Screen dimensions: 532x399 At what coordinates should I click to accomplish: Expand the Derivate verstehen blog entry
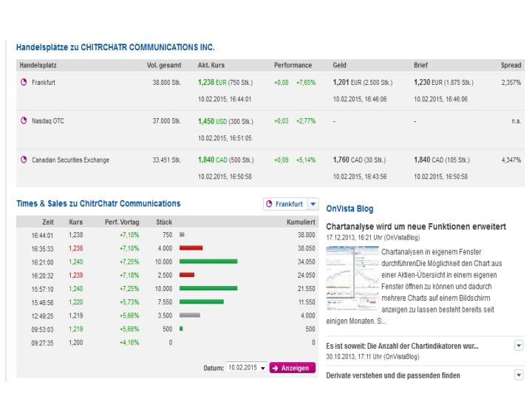pos(519,375)
